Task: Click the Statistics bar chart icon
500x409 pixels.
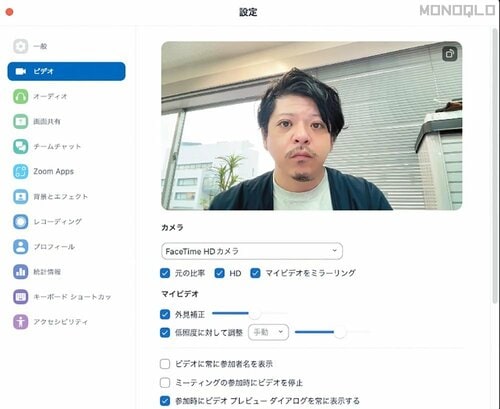Action: [x=21, y=272]
